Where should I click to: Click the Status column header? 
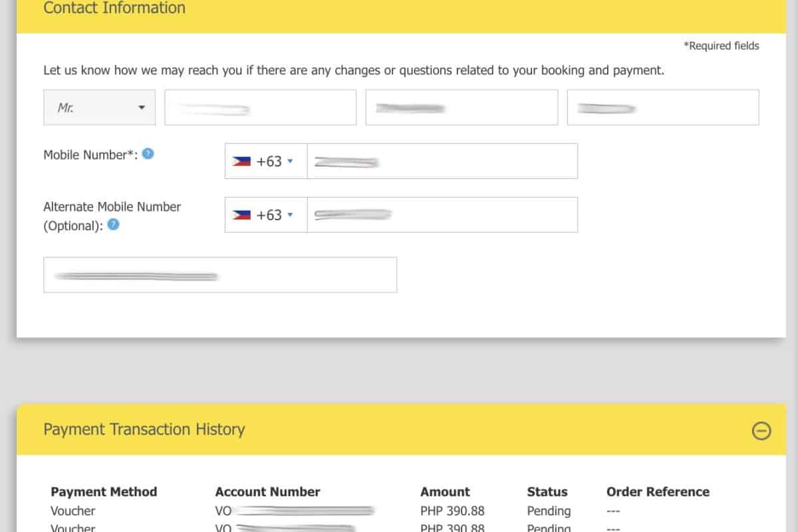pos(547,492)
